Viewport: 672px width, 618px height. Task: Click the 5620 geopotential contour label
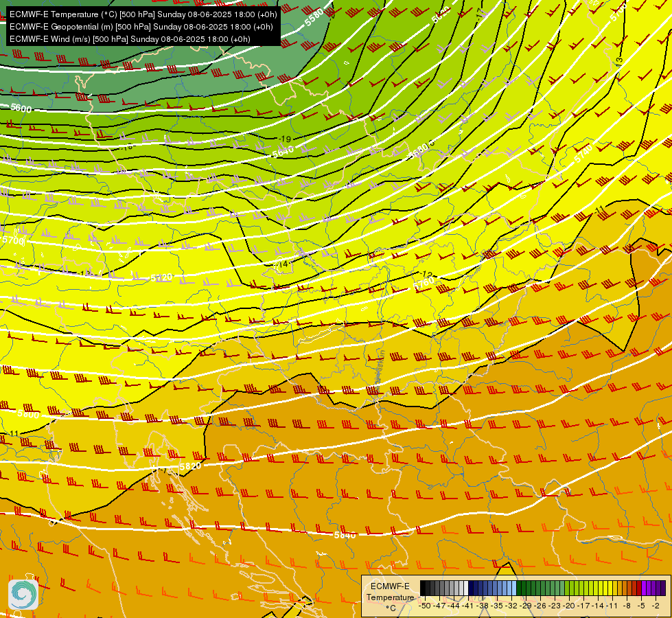coord(441,14)
